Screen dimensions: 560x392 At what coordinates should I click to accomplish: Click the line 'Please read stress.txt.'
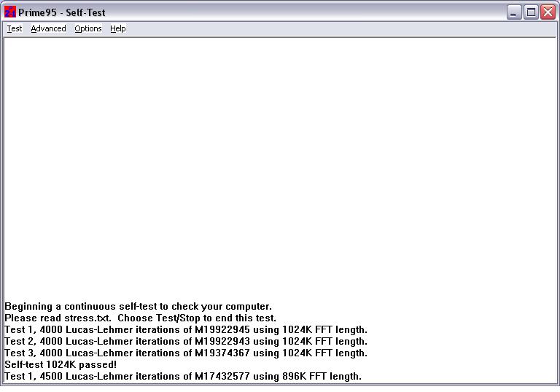coord(58,318)
